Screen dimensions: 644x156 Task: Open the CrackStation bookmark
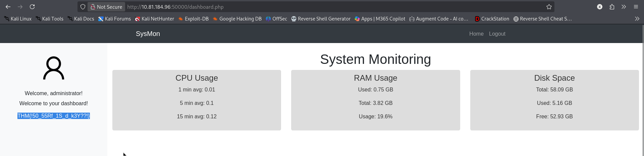[x=492, y=19]
